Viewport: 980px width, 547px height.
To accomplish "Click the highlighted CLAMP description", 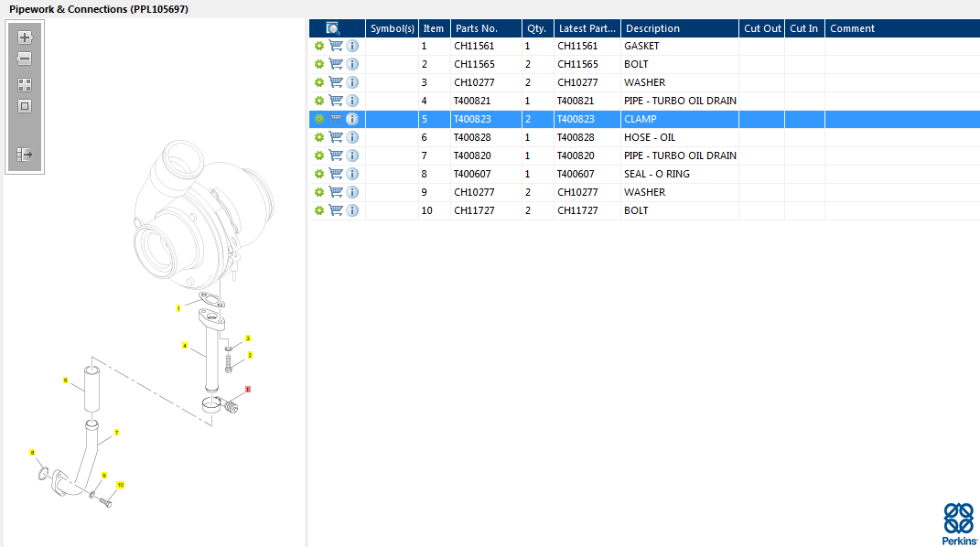I will [640, 119].
